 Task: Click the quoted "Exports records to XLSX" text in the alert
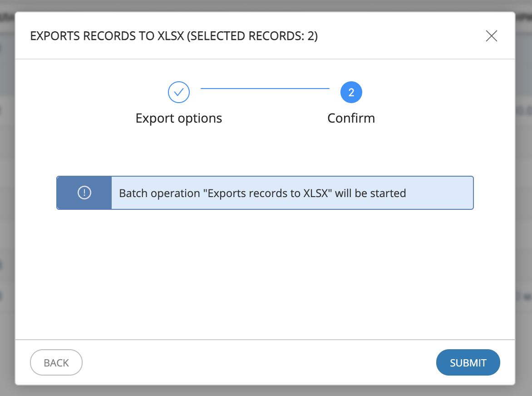[x=268, y=193]
